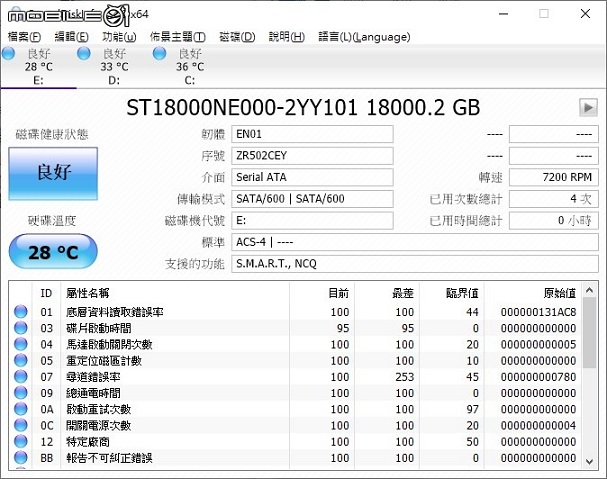Click the 屬性名稱 column header
Viewport: 607px width, 479px height.
pos(175,293)
